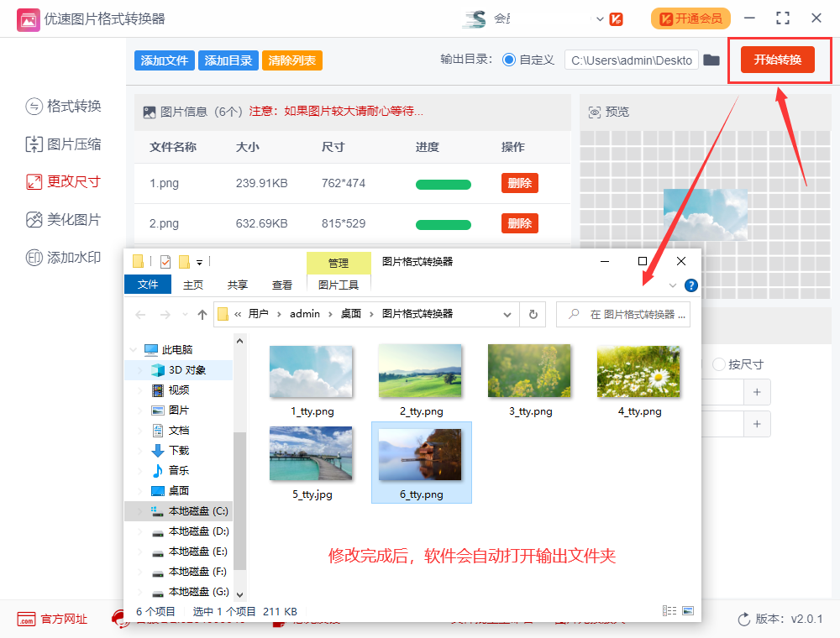840x638 pixels.
Task: Open the Explorer address bar dropdown
Action: 507,313
